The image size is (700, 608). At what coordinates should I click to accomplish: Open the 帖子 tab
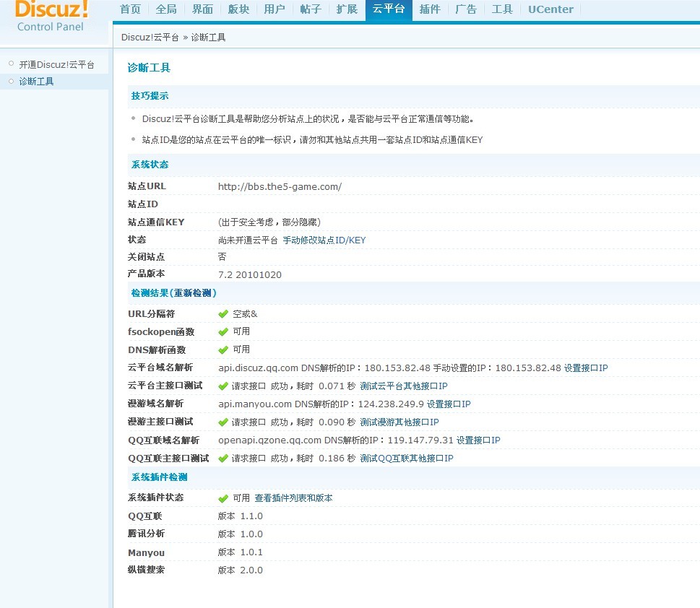[311, 9]
